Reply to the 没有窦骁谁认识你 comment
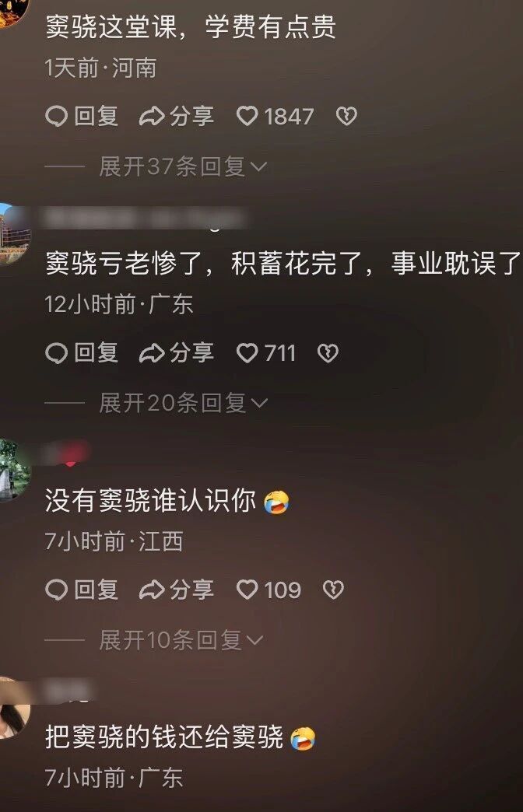523x812 pixels. coord(82,590)
